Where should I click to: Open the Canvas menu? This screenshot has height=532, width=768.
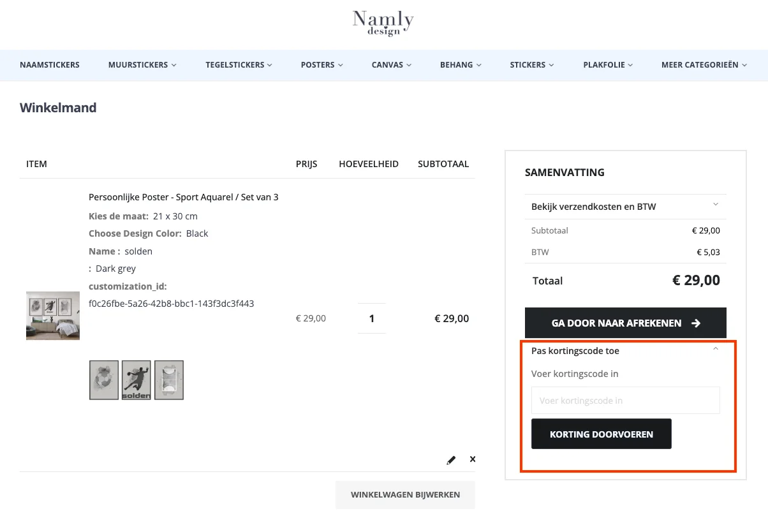point(391,65)
